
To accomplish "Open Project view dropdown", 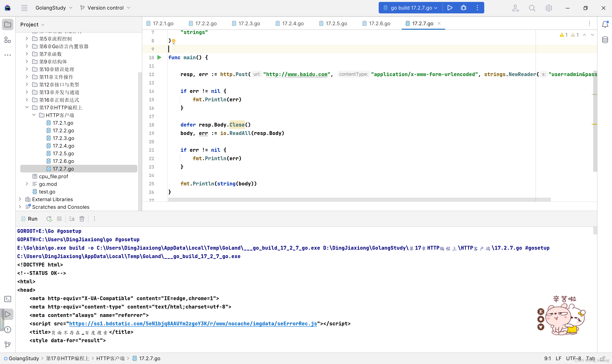I will point(32,24).
